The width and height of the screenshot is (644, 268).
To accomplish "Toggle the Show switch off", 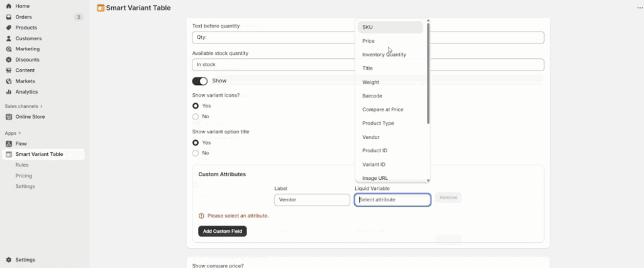I will point(199,81).
